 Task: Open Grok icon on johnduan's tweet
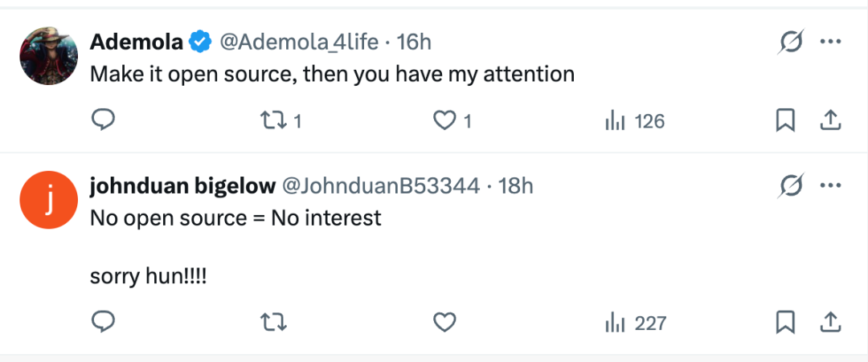[791, 187]
